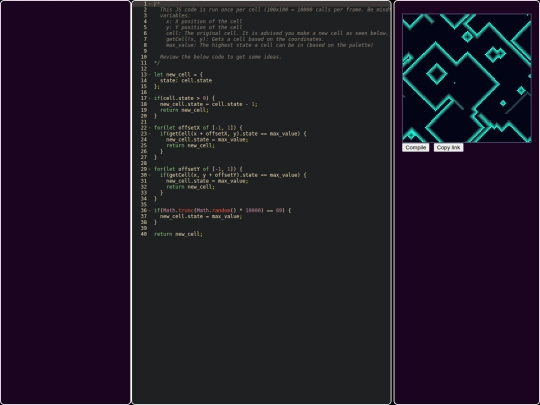This screenshot has width=540, height=405.
Task: Click comment 'Review the below code to get some ideas.'
Action: (x=221, y=57)
